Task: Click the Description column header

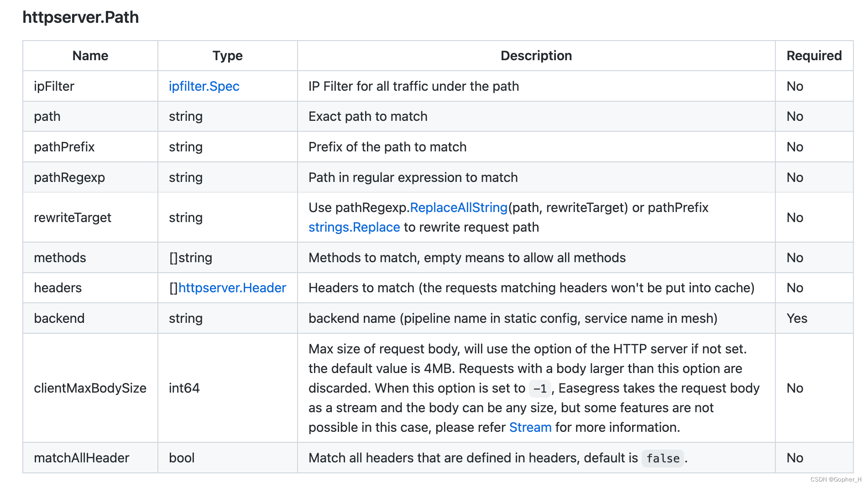Action: [536, 56]
